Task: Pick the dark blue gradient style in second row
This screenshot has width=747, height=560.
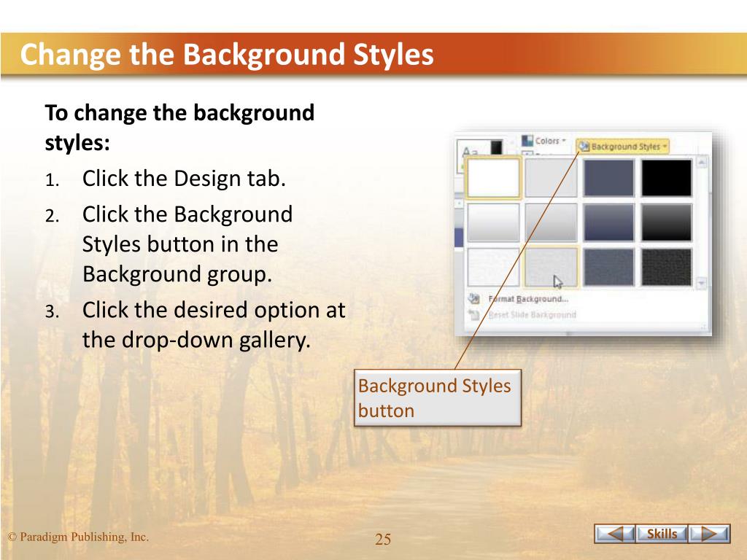Action: 609,222
